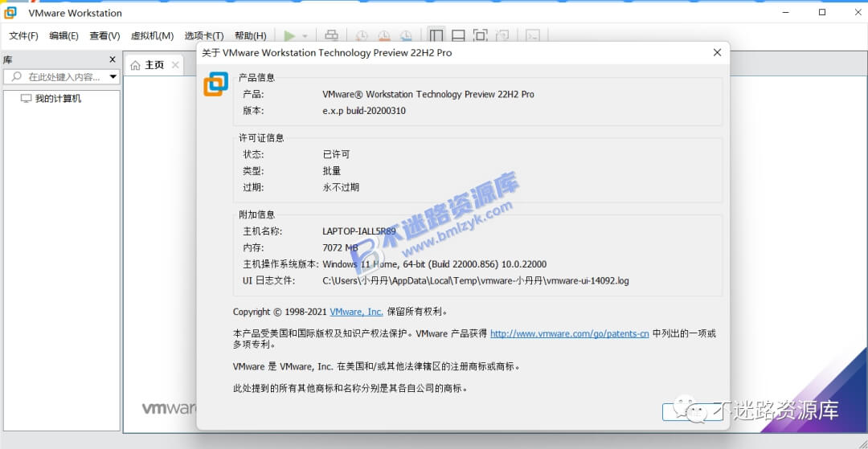Viewport: 868px width, 449px height.
Task: Click the license status 已许可
Action: tap(336, 155)
